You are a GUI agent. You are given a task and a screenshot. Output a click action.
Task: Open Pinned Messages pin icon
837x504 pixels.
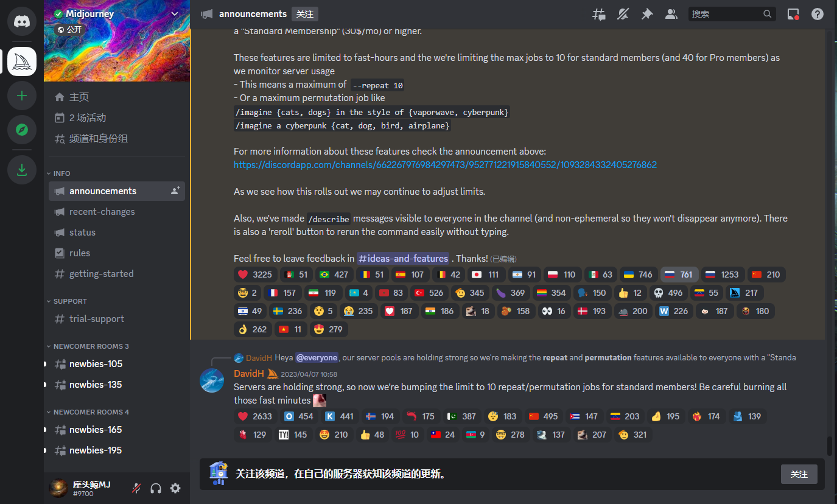point(647,14)
